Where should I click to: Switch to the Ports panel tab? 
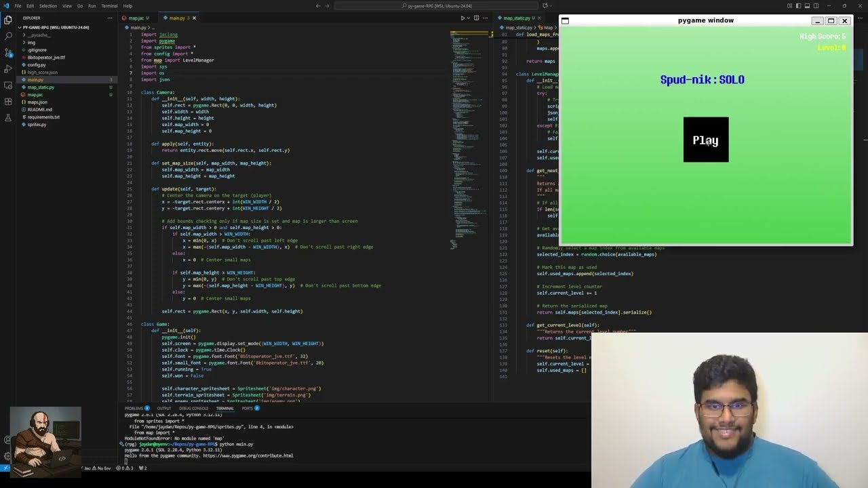250,408
